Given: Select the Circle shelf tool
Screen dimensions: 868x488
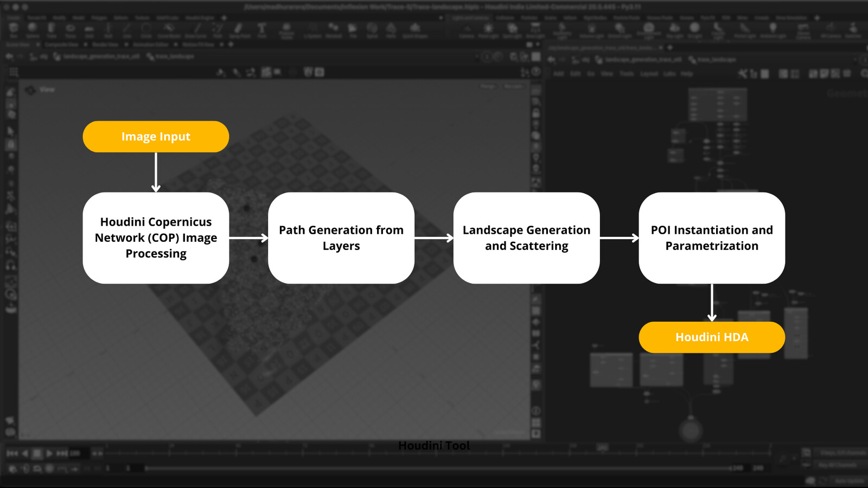Looking at the screenshot, I should [x=146, y=30].
